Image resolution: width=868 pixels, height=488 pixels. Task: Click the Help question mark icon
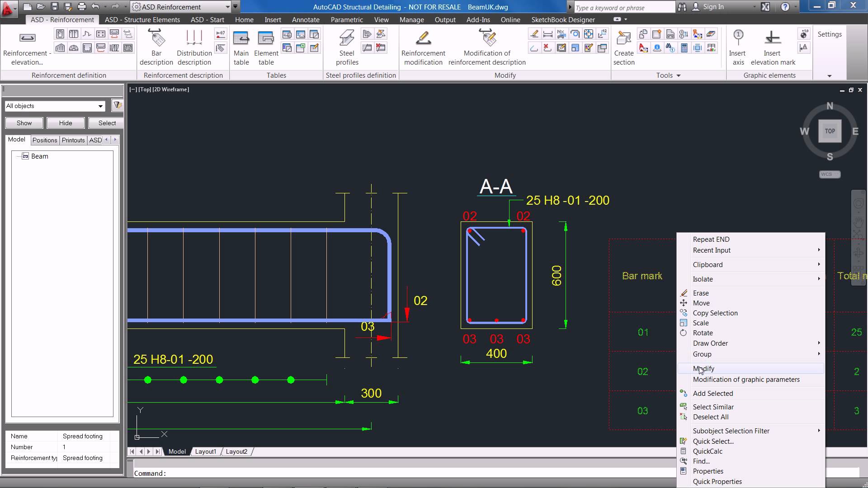(785, 7)
